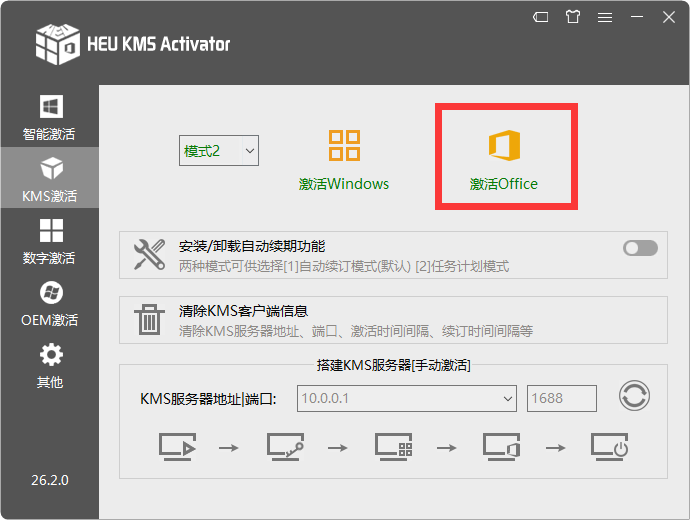Image resolution: width=690 pixels, height=520 pixels.
Task: Click the 激活Office button
Action: (504, 161)
